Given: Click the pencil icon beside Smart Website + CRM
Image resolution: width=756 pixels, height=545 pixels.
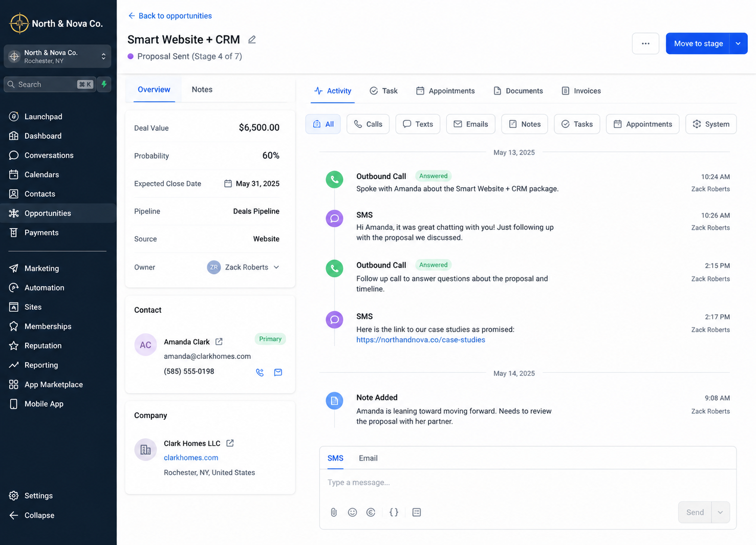Looking at the screenshot, I should pos(252,39).
